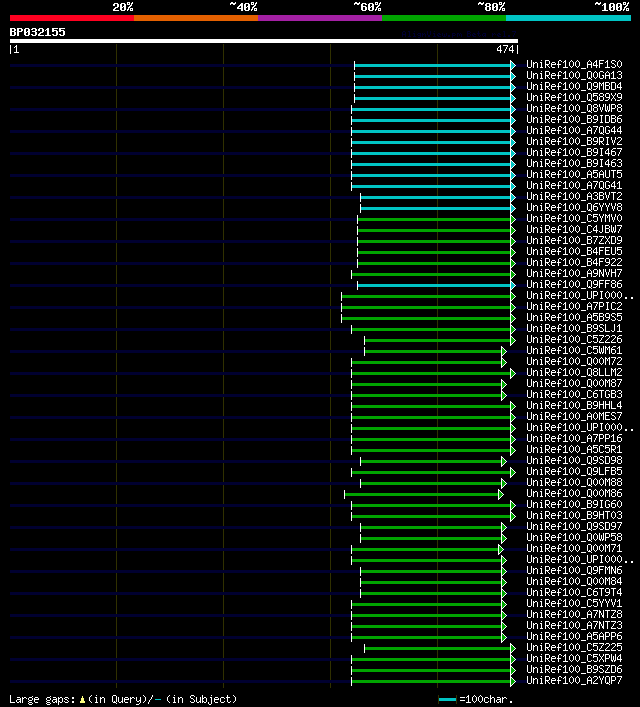Select the UniRef100_Q9FF86 label
The image size is (640, 707).
click(x=574, y=285)
